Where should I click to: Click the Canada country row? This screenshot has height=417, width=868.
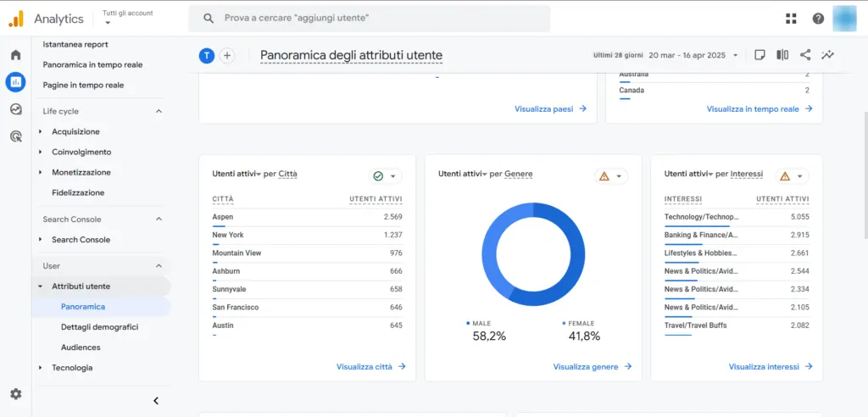[714, 91]
